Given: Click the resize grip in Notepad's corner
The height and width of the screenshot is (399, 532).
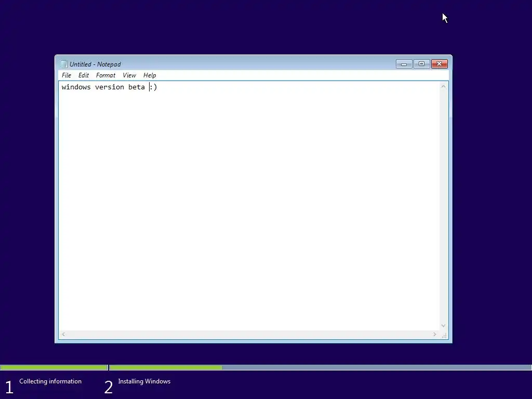Looking at the screenshot, I should tap(444, 335).
